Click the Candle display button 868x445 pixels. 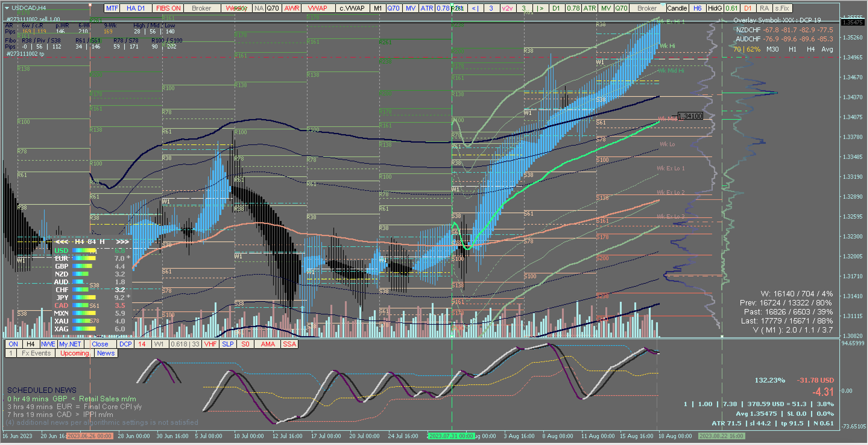click(677, 8)
